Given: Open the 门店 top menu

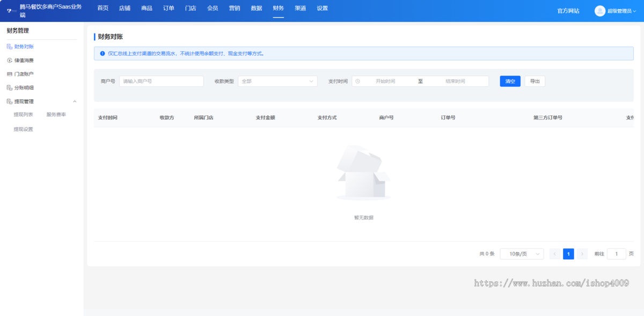Looking at the screenshot, I should pos(191,8).
